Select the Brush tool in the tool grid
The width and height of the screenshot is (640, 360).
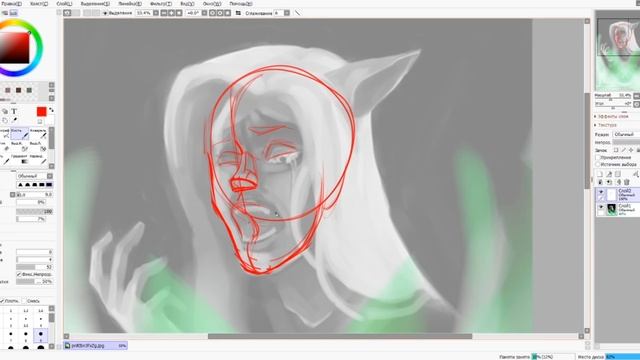coord(19,133)
